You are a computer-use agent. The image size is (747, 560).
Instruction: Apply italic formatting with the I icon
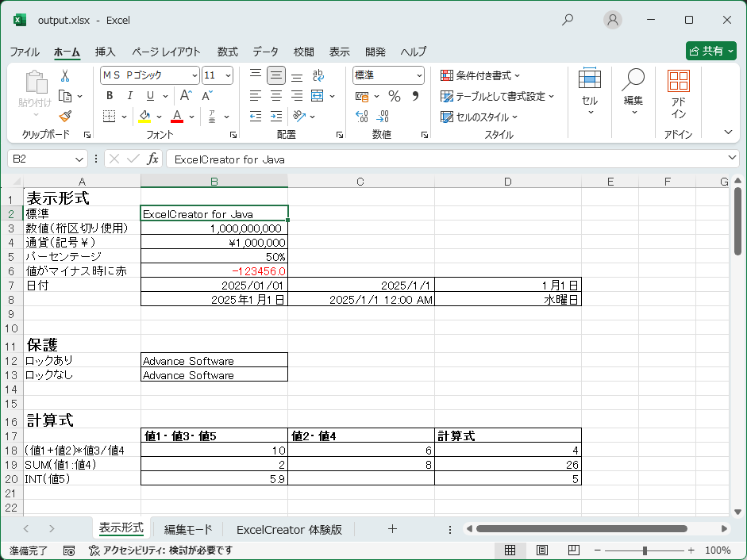click(x=129, y=95)
